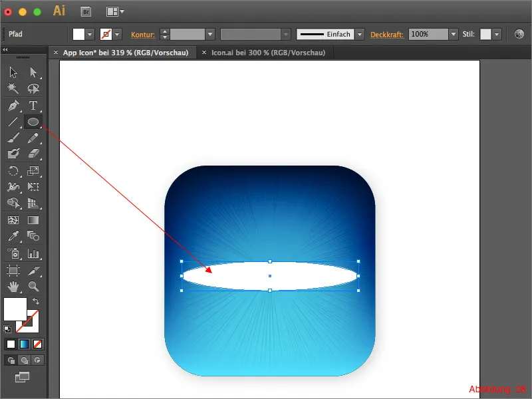Open the arrange documents dropdown
The width and height of the screenshot is (532, 399).
[x=115, y=12]
